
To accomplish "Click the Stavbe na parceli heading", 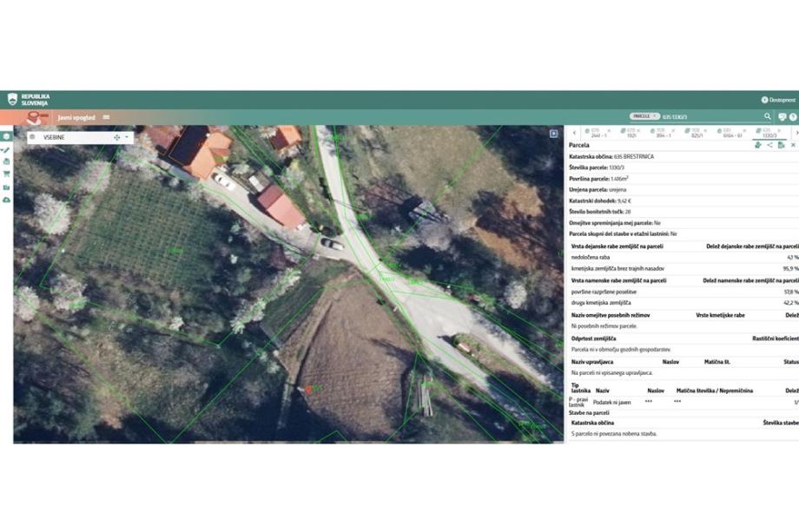I will click(589, 413).
